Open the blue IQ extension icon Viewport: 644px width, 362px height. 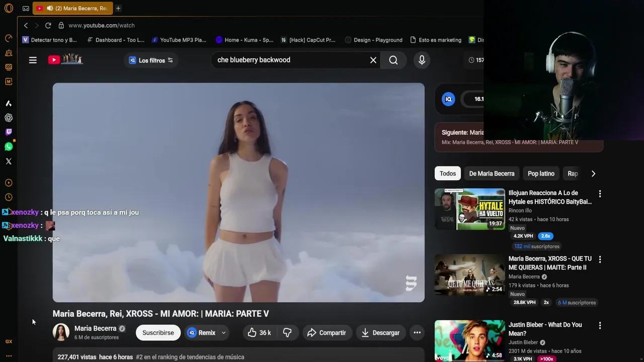click(x=448, y=99)
